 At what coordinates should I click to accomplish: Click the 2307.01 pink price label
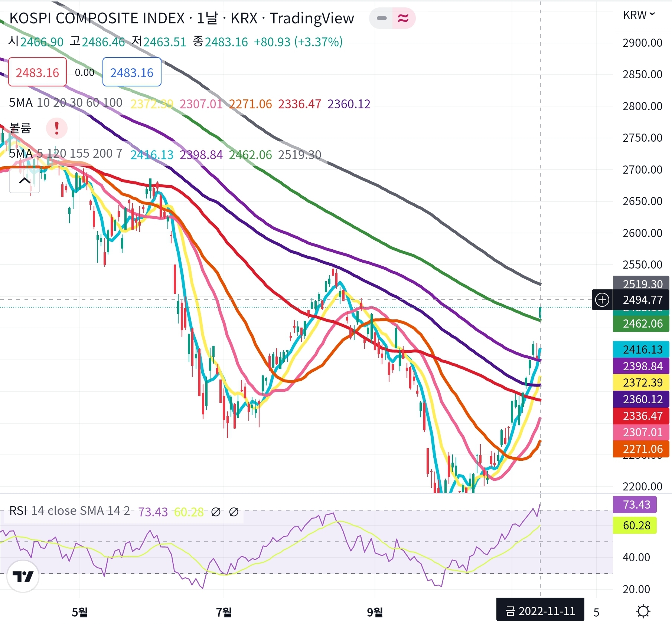pos(641,432)
